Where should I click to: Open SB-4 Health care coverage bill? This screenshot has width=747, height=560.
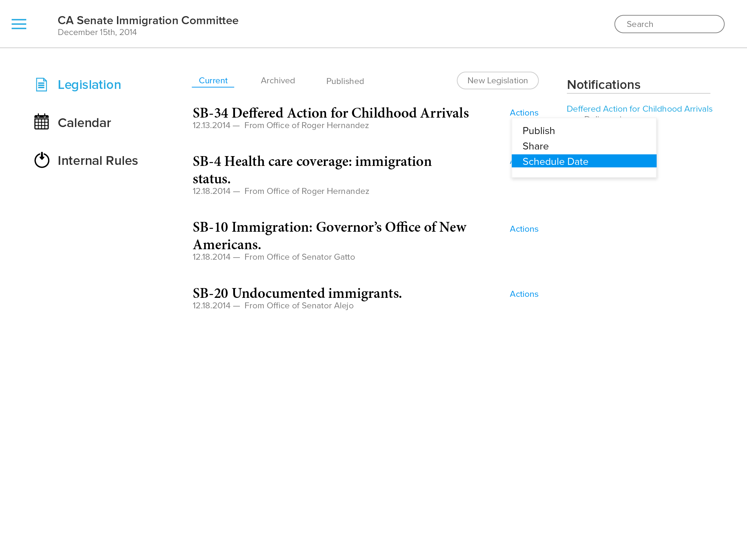(x=312, y=170)
